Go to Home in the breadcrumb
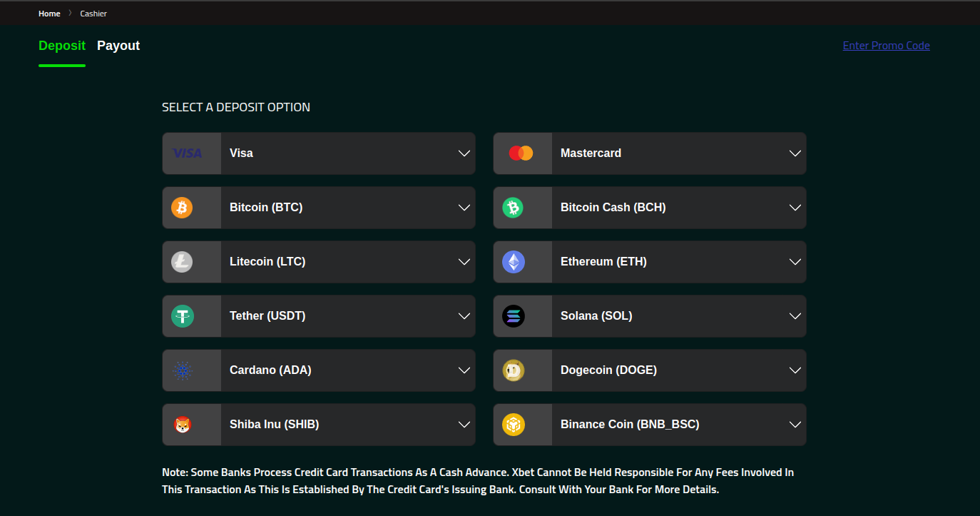The width and height of the screenshot is (980, 516). 49,14
